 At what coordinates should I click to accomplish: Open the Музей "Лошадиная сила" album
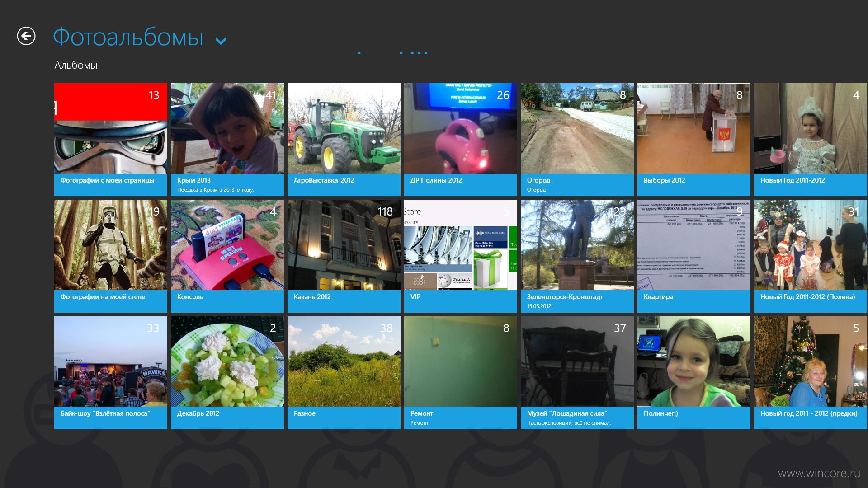[x=577, y=372]
